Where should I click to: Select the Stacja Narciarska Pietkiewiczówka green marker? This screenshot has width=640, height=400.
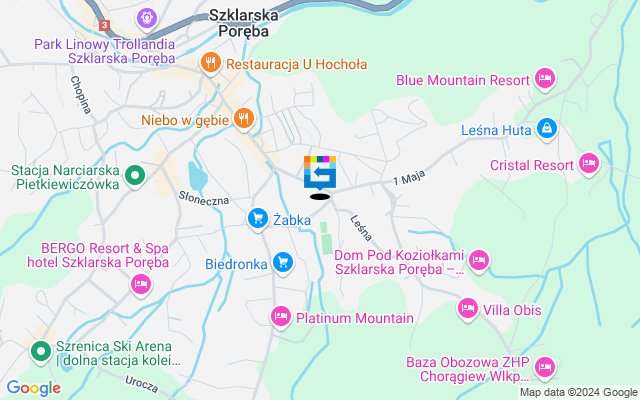[135, 176]
